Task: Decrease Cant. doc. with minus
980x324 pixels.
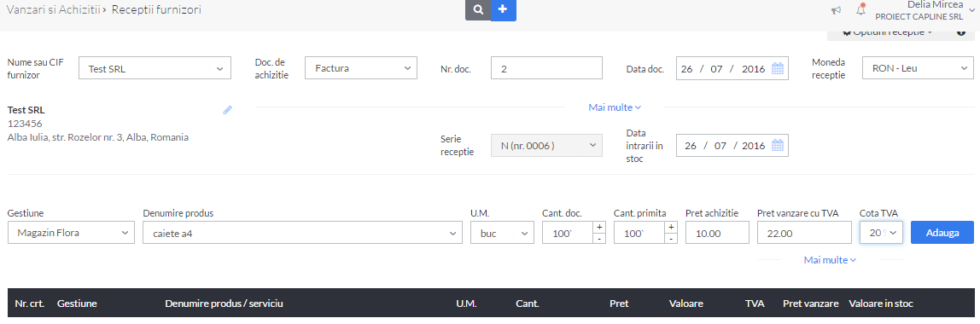Action: click(599, 239)
